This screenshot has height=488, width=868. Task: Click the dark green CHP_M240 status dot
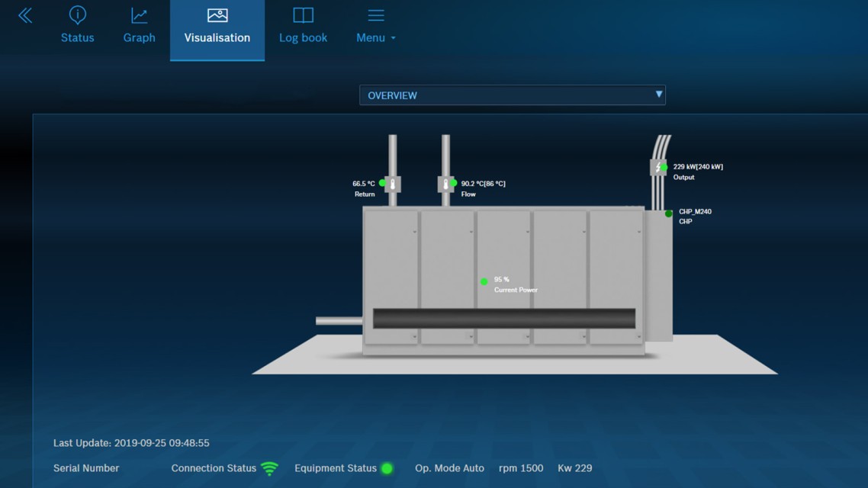(x=669, y=213)
